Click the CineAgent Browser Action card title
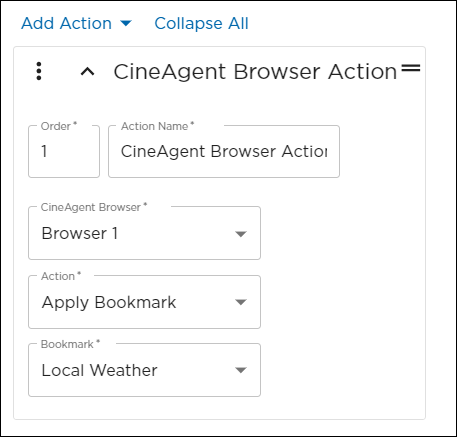The width and height of the screenshot is (457, 437). [x=255, y=71]
